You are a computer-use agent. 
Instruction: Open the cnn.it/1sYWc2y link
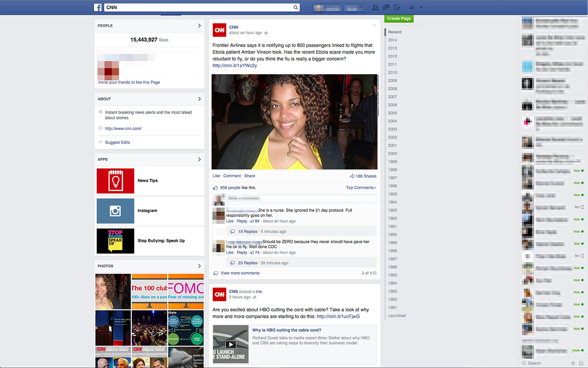point(235,66)
